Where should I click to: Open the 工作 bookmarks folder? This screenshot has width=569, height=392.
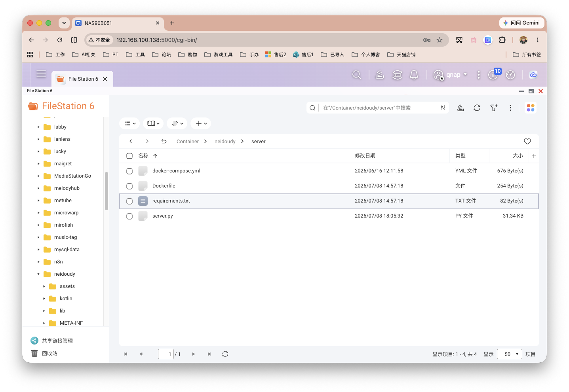55,55
